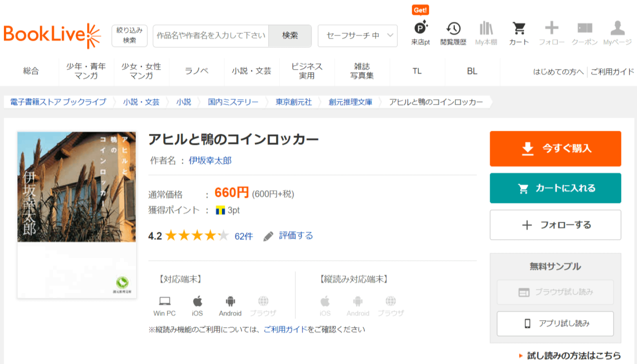
Task: Click the Android icon under 対応端末
Action: click(230, 301)
